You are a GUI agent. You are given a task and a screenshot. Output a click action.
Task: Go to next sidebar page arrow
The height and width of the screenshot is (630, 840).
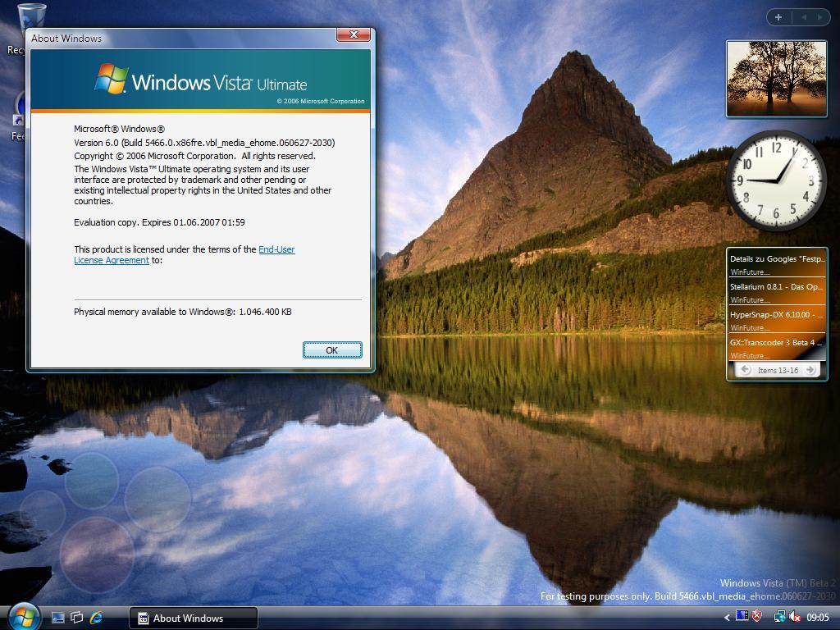(x=819, y=17)
